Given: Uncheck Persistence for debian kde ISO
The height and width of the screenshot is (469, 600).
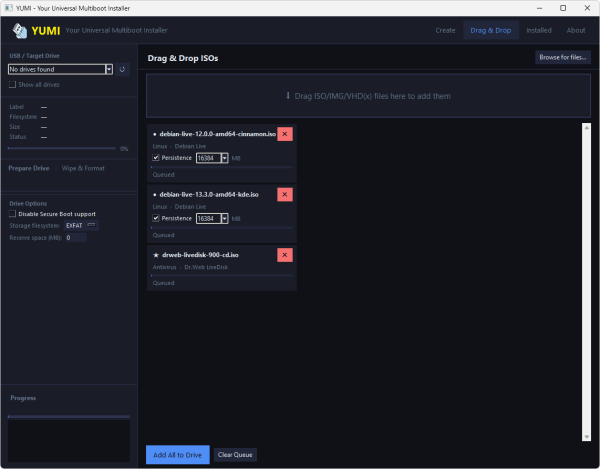Looking at the screenshot, I should (x=156, y=218).
